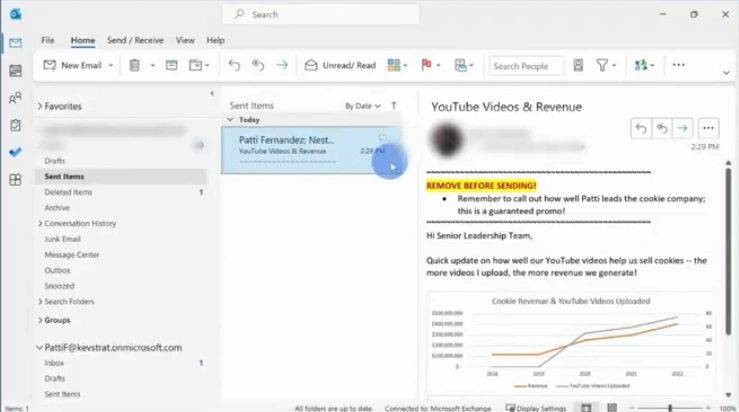
Task: Expand the ribbon display options chevron
Action: (726, 73)
